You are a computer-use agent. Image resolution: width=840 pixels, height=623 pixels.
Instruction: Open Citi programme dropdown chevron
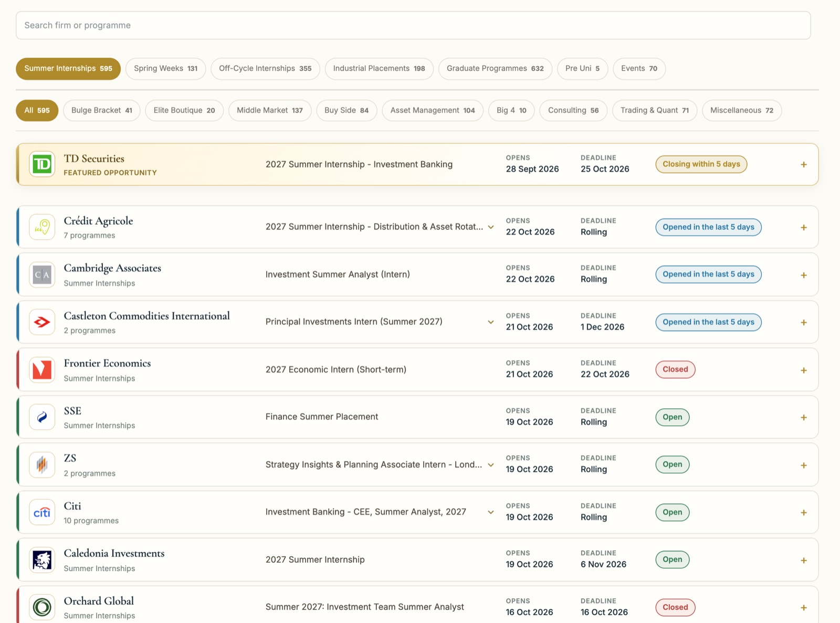click(x=491, y=512)
